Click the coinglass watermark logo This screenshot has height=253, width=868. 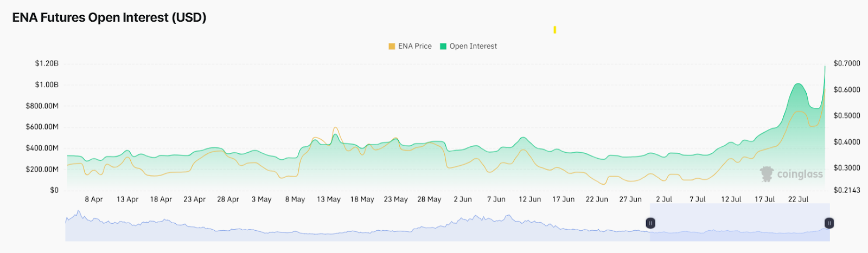tap(792, 174)
